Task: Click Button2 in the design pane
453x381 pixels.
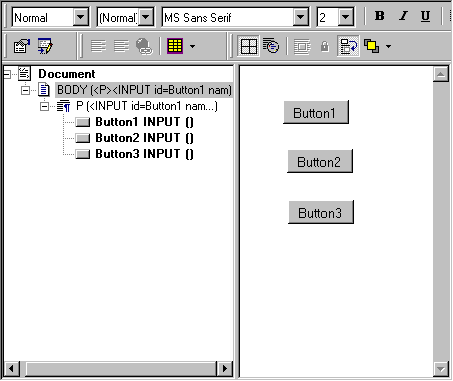Action: [x=320, y=161]
